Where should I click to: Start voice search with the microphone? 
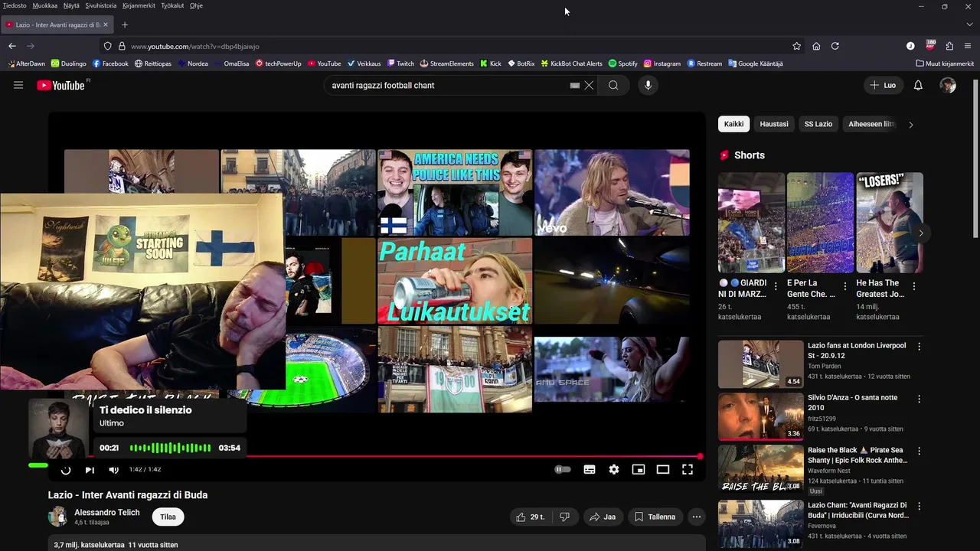tap(648, 85)
